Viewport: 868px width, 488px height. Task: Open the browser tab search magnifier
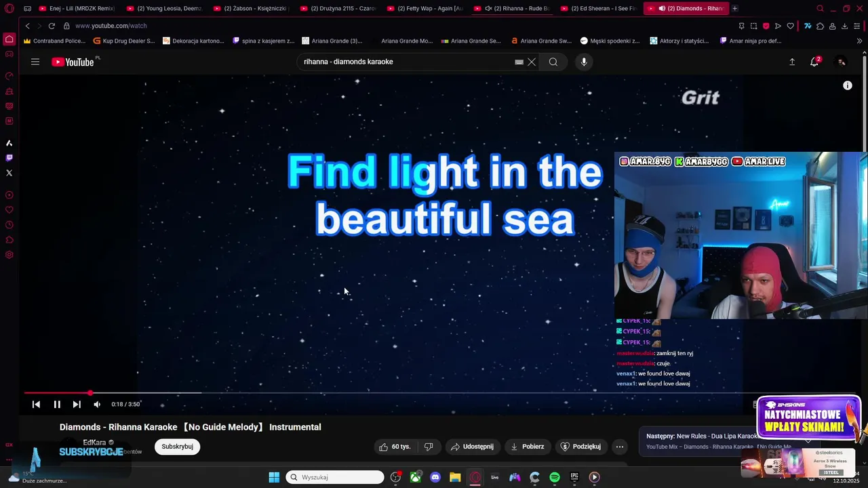(x=820, y=8)
